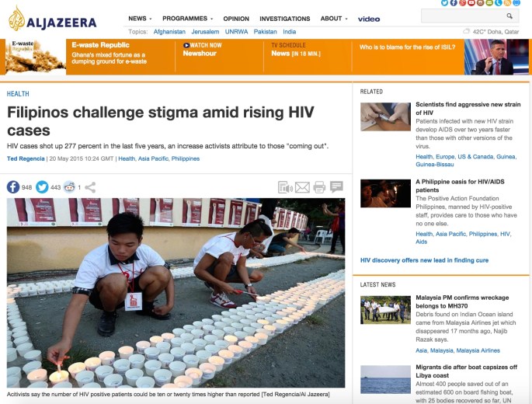The width and height of the screenshot is (532, 404).
Task: Expand the ABOUT dropdown menu
Action: coord(334,19)
